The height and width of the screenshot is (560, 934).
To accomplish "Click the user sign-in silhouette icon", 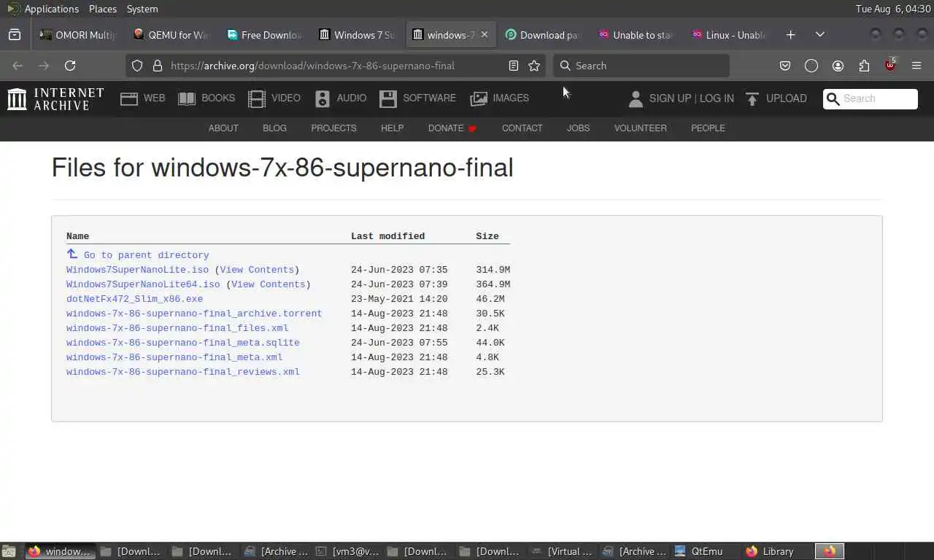I will click(x=636, y=98).
